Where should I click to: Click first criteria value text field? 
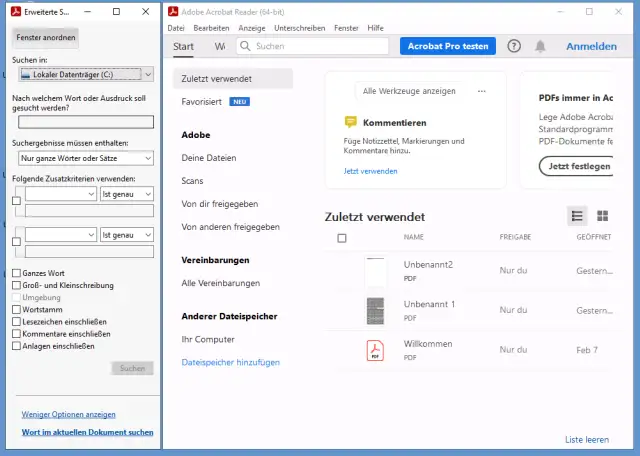pyautogui.click(x=89, y=211)
